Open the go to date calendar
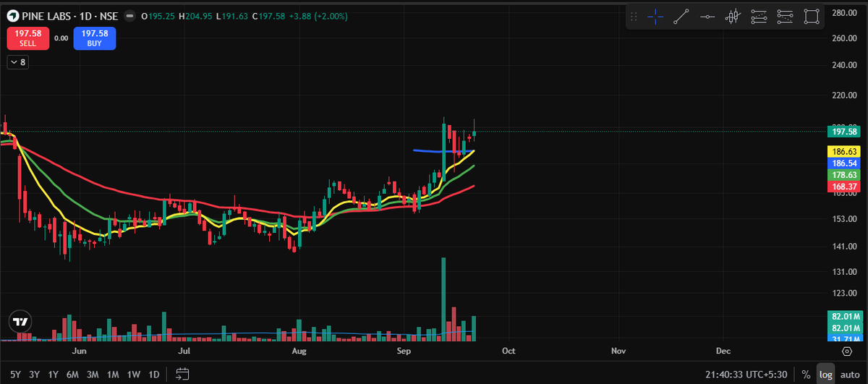 click(x=182, y=374)
